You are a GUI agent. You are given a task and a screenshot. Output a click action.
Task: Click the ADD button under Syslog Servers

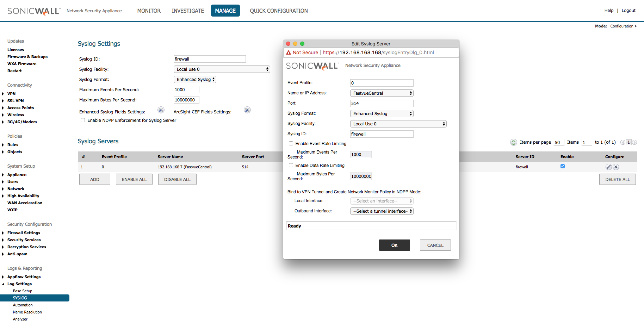94,179
